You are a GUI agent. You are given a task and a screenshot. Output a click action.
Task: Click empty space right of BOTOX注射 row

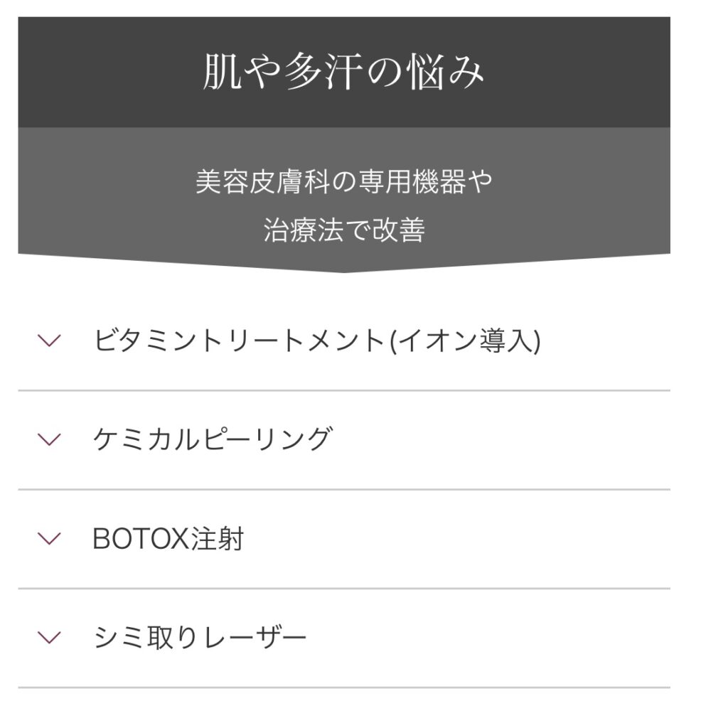[457, 539]
